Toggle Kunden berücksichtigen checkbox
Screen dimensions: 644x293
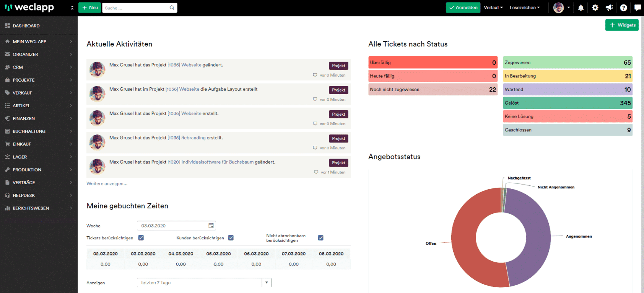231,238
